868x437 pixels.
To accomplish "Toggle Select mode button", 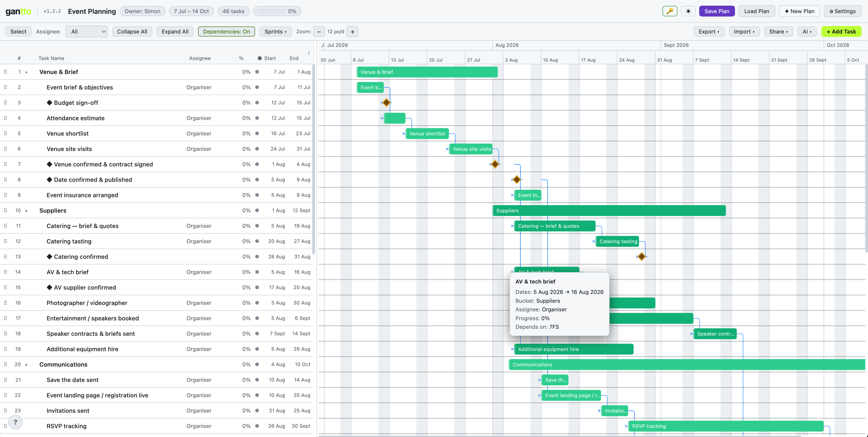I will pos(18,32).
